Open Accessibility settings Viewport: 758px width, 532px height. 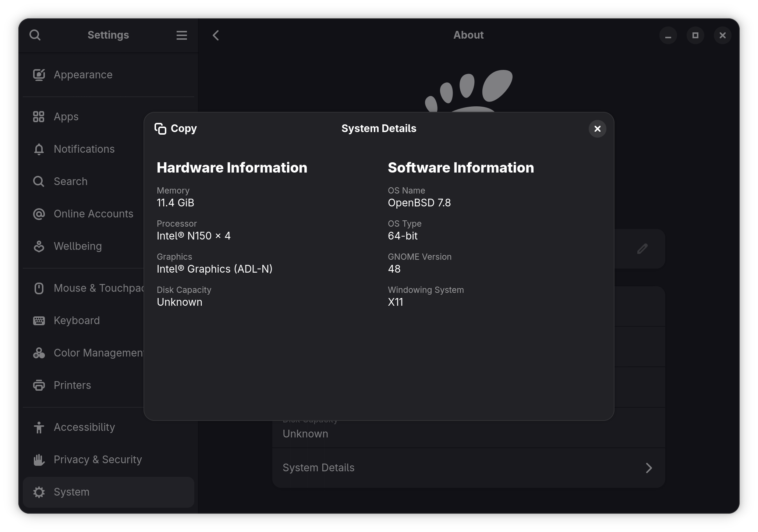tap(84, 427)
